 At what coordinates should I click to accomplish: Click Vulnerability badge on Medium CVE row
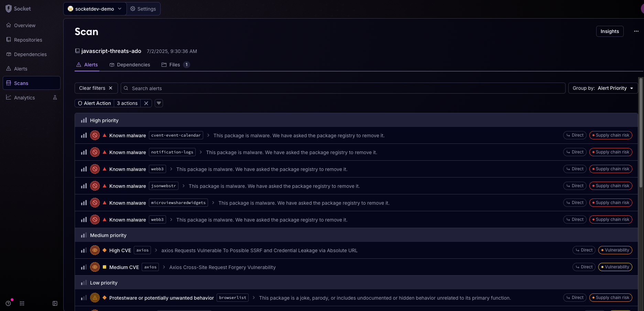(x=615, y=267)
